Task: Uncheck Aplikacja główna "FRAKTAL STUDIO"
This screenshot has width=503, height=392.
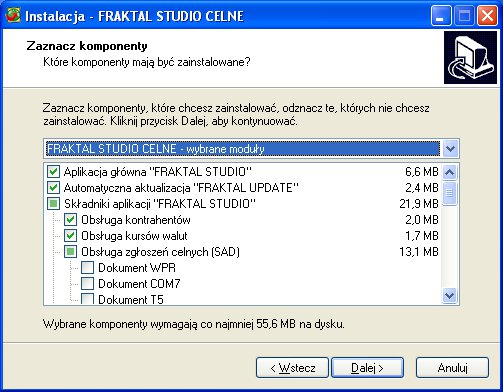Action: [53, 172]
